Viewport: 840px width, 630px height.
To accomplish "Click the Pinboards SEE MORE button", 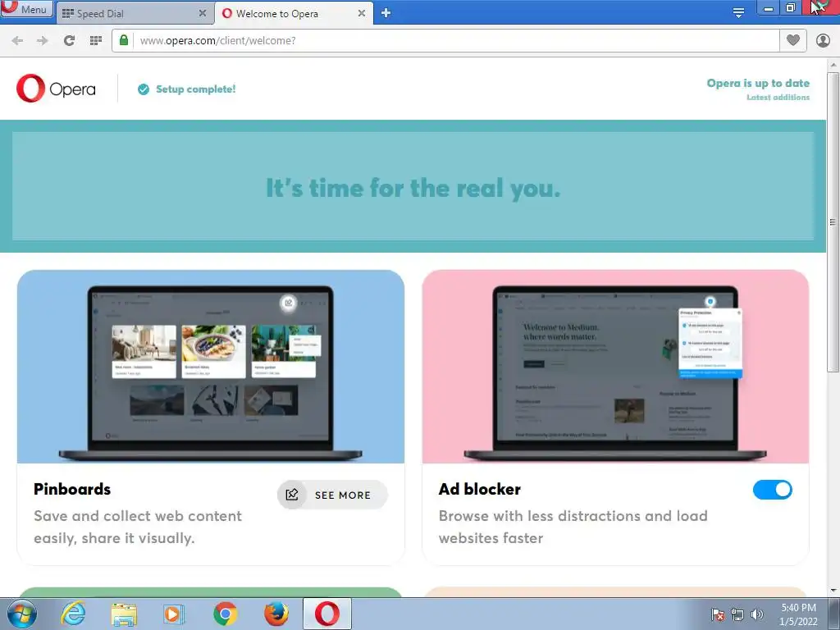I will tap(332, 495).
